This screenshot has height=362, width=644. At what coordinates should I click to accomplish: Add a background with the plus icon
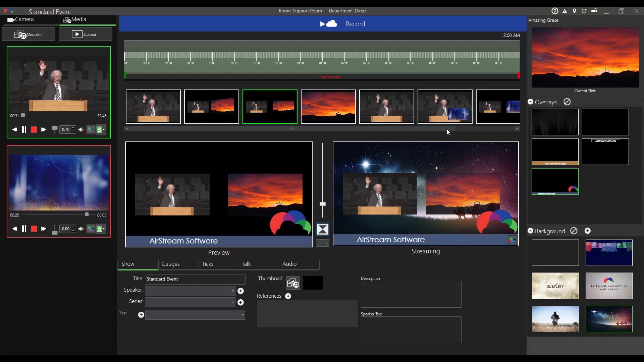(588, 231)
